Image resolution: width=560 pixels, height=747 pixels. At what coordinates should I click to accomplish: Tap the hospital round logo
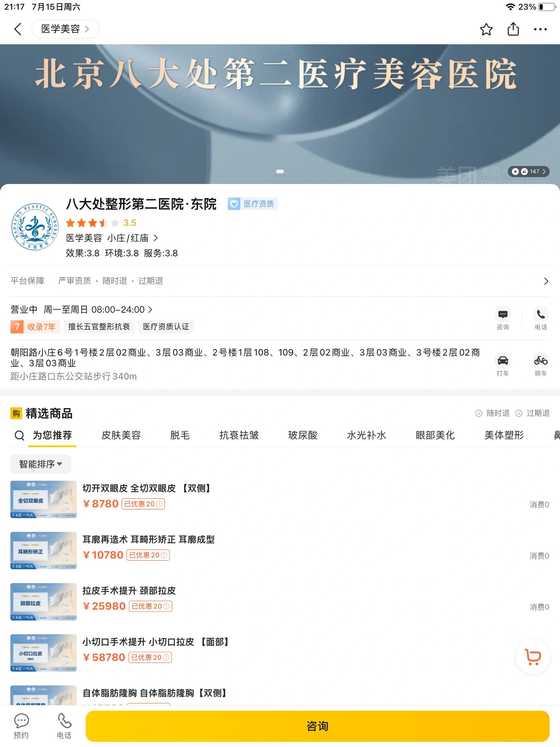coord(35,226)
